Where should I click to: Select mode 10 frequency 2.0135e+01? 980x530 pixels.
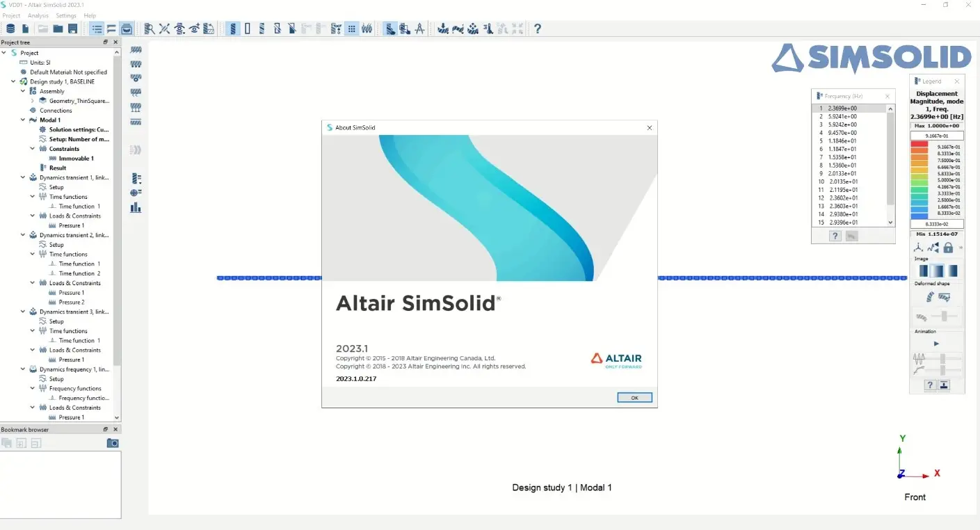click(x=849, y=182)
